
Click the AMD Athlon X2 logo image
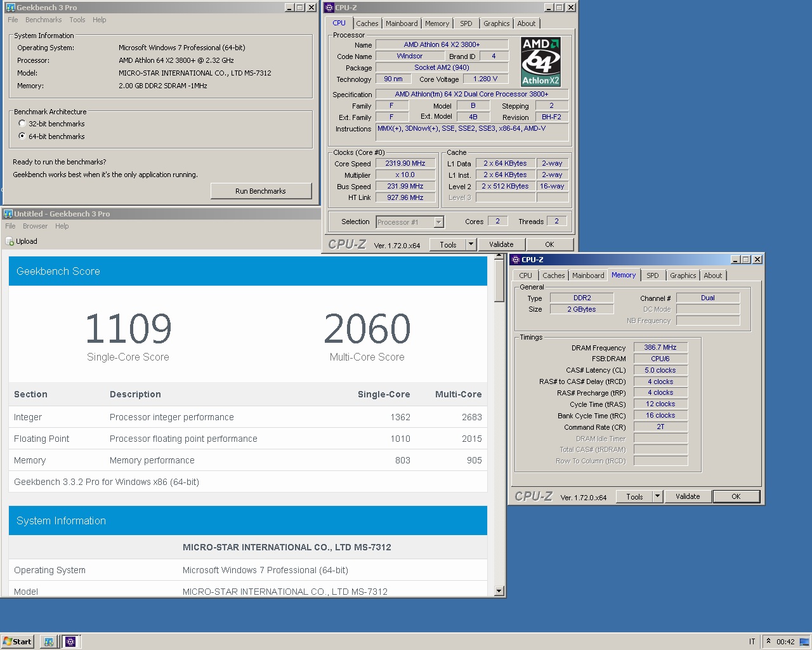coord(540,62)
